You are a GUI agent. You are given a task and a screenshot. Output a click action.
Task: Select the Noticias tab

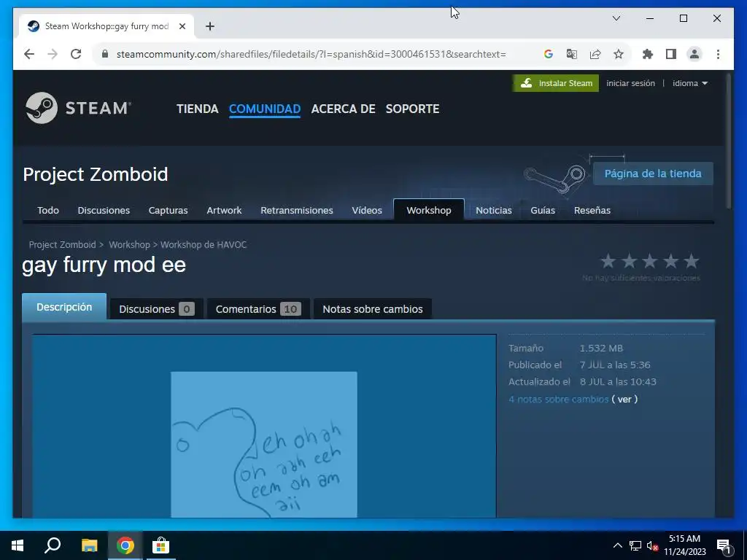[494, 211]
